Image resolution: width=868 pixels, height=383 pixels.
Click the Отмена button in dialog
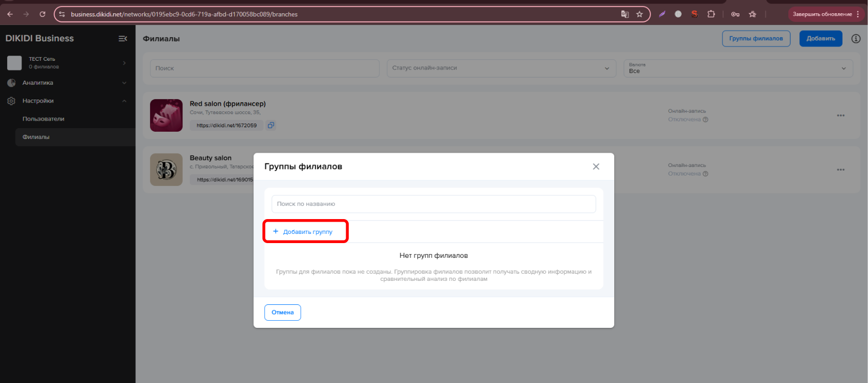point(282,313)
